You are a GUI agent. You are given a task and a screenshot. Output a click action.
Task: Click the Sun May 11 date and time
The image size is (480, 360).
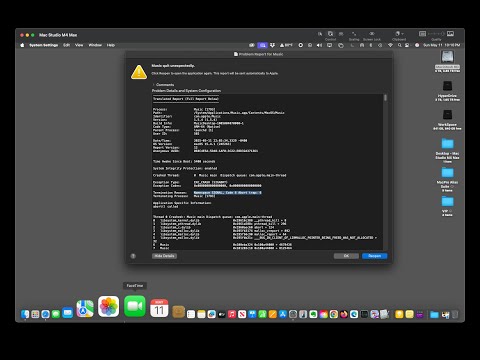442,45
